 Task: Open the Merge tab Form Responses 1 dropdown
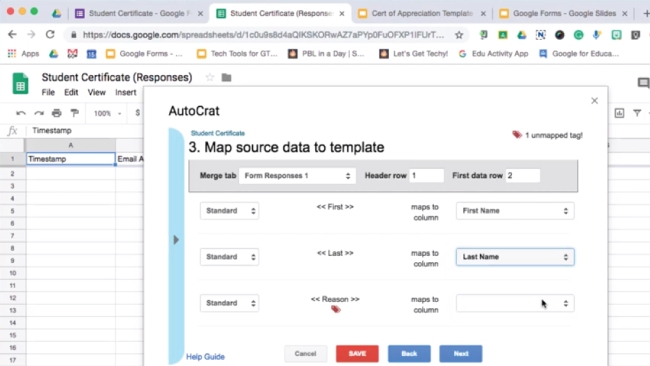tap(297, 176)
